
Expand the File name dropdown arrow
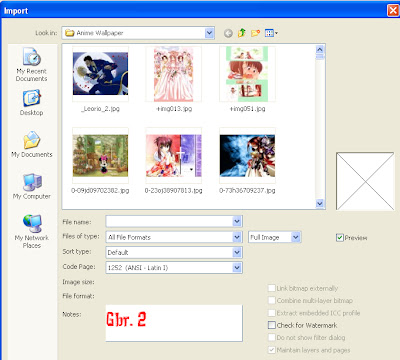(x=237, y=221)
